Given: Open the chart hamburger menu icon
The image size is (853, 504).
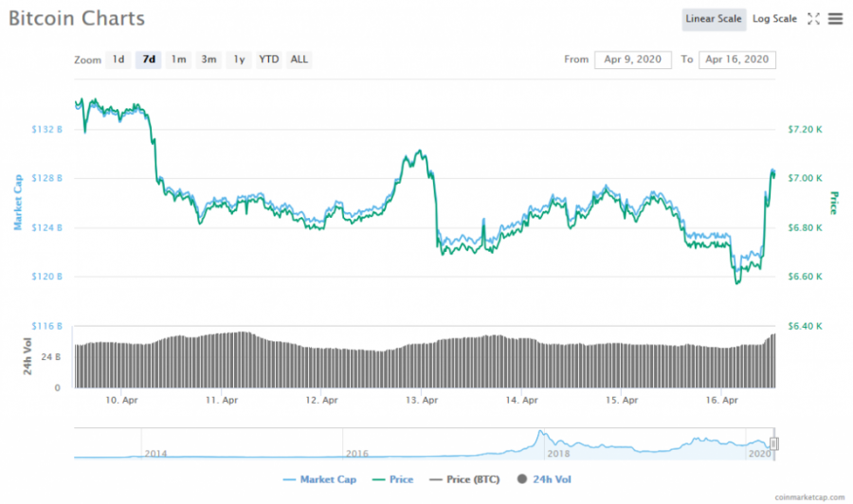Looking at the screenshot, I should pos(835,19).
